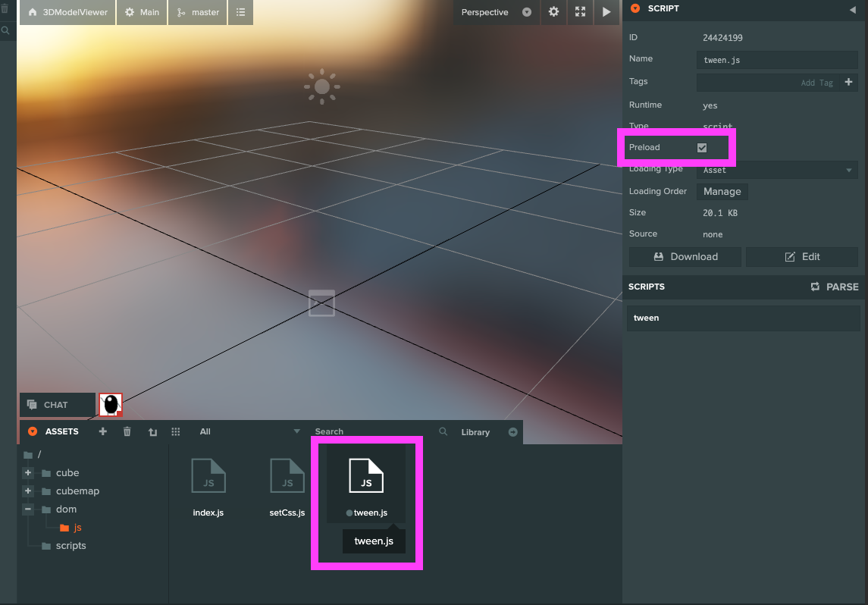This screenshot has width=868, height=605.
Task: Click the Size value 20.1 KB
Action: pyautogui.click(x=719, y=213)
